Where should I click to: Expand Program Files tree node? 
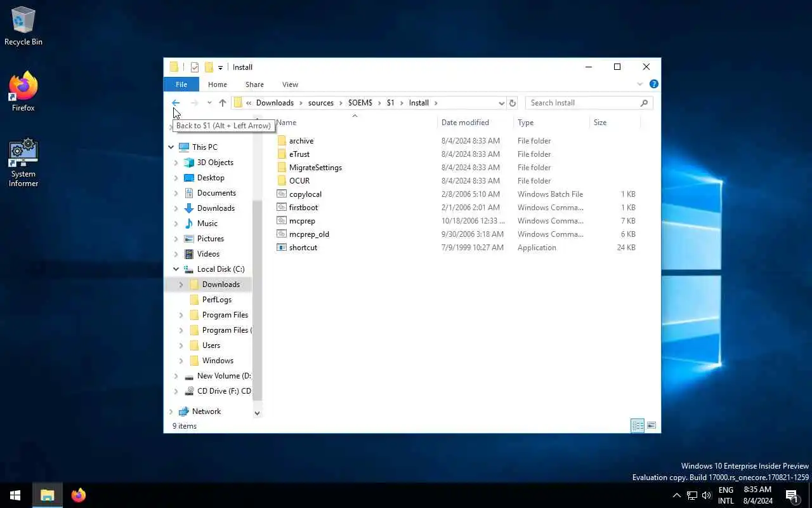[181, 315]
